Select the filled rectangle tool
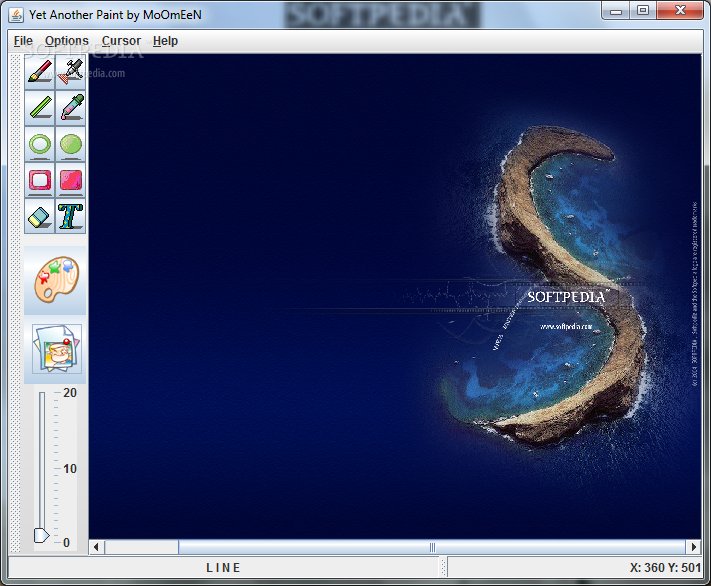Viewport: 711px width, 586px height. click(x=71, y=180)
